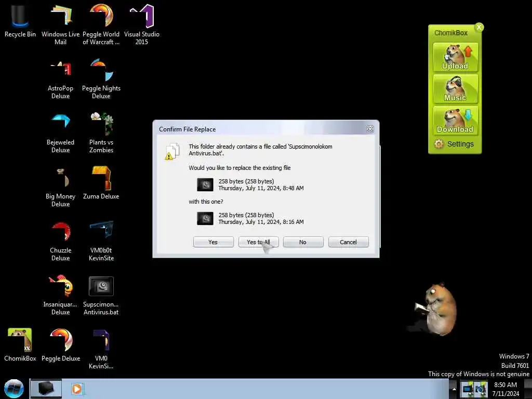The height and width of the screenshot is (399, 532).
Task: Open Visual Studio 2015 icon
Action: (x=141, y=24)
